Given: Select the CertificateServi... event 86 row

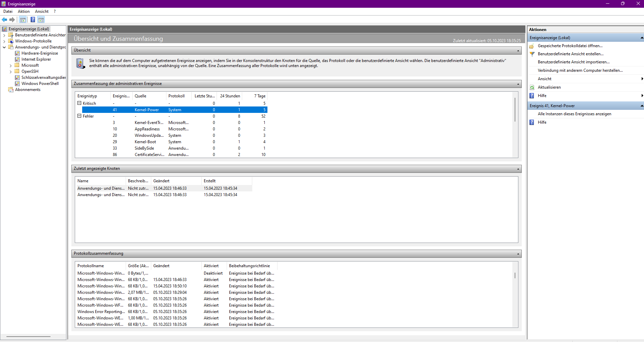Looking at the screenshot, I should pyautogui.click(x=172, y=155).
